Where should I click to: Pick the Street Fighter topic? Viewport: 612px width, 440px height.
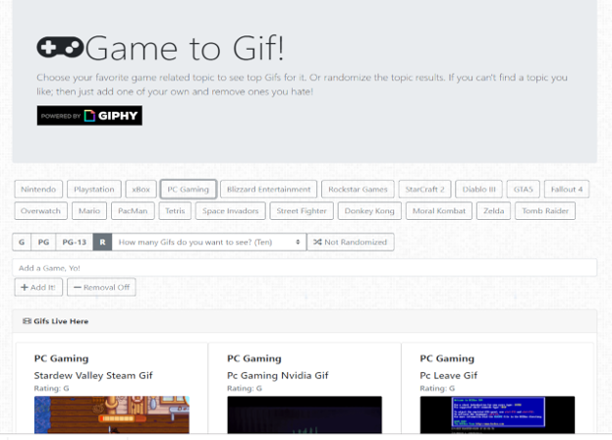pyautogui.click(x=302, y=211)
